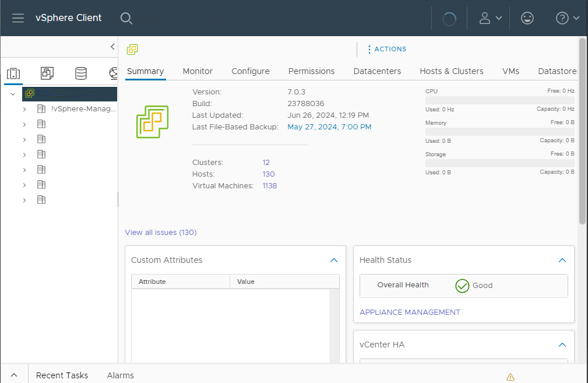The width and height of the screenshot is (588, 383).
Task: Click the Build number 23788036
Action: (305, 104)
